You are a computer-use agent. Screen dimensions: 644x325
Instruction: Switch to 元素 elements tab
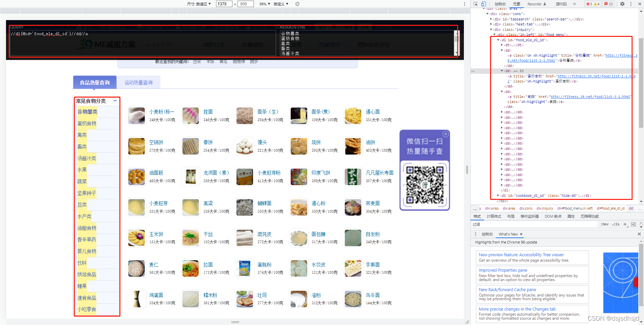[x=517, y=4]
